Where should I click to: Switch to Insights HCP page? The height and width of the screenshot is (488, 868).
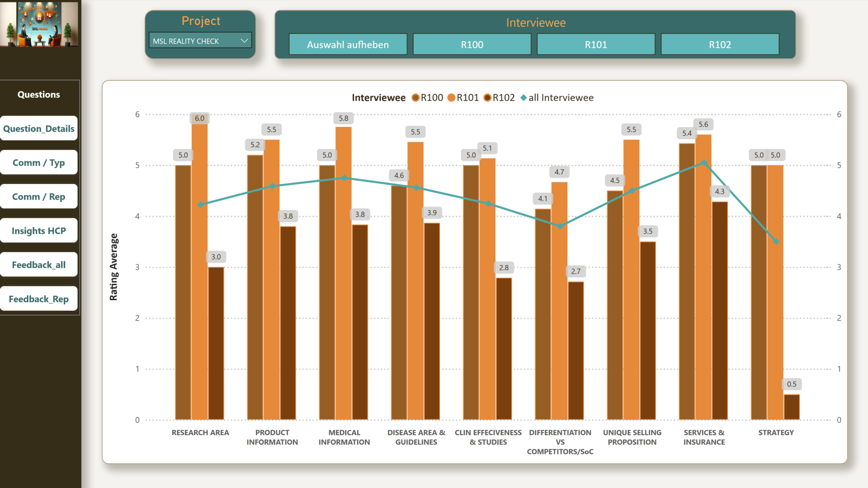(x=39, y=230)
